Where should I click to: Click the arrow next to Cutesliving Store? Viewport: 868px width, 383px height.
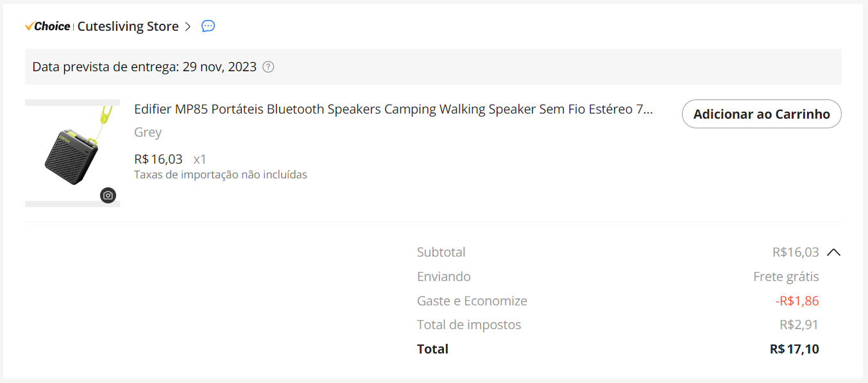tap(188, 26)
